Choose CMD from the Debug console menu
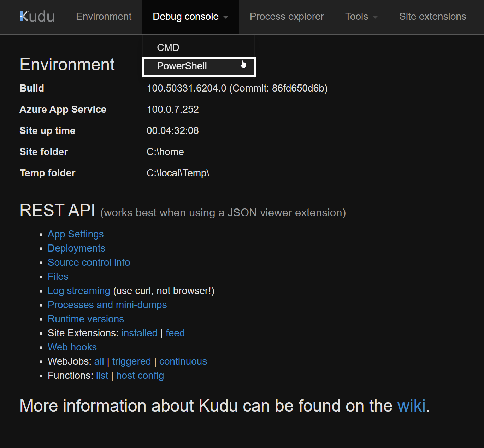Screen dimensions: 484x448 (x=168, y=47)
